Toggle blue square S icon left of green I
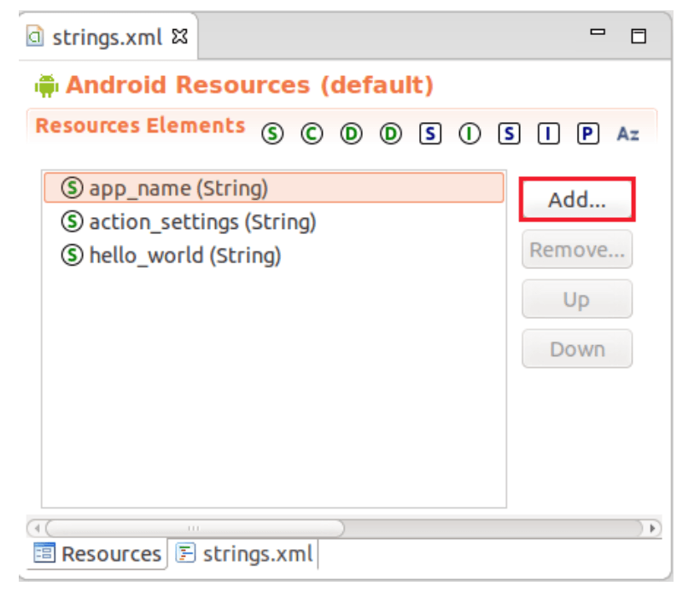 [x=430, y=135]
